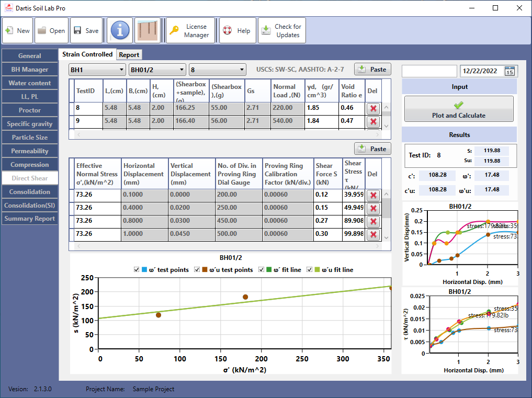Open Consolidation section
This screenshot has height=398, width=532.
[x=29, y=192]
